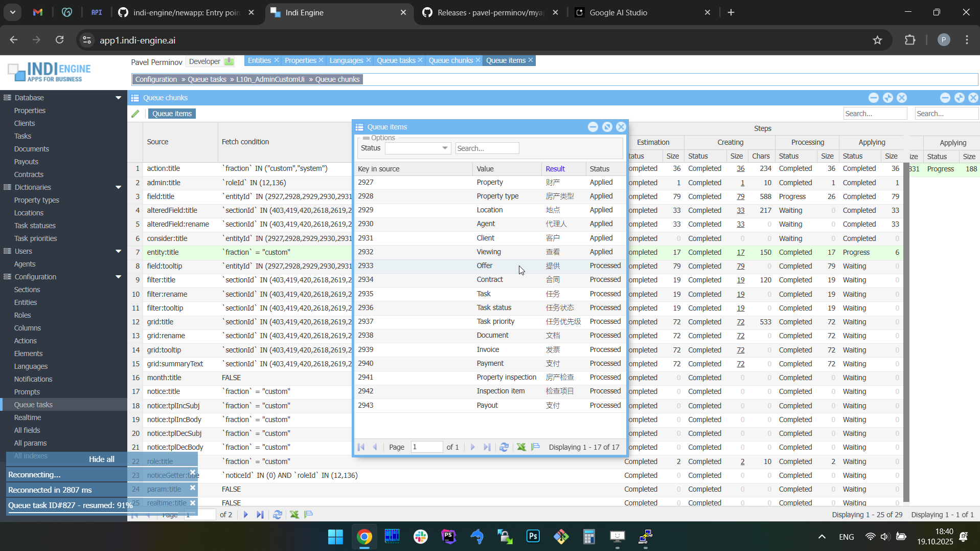Open Prompts in the sidebar

pos(27,392)
